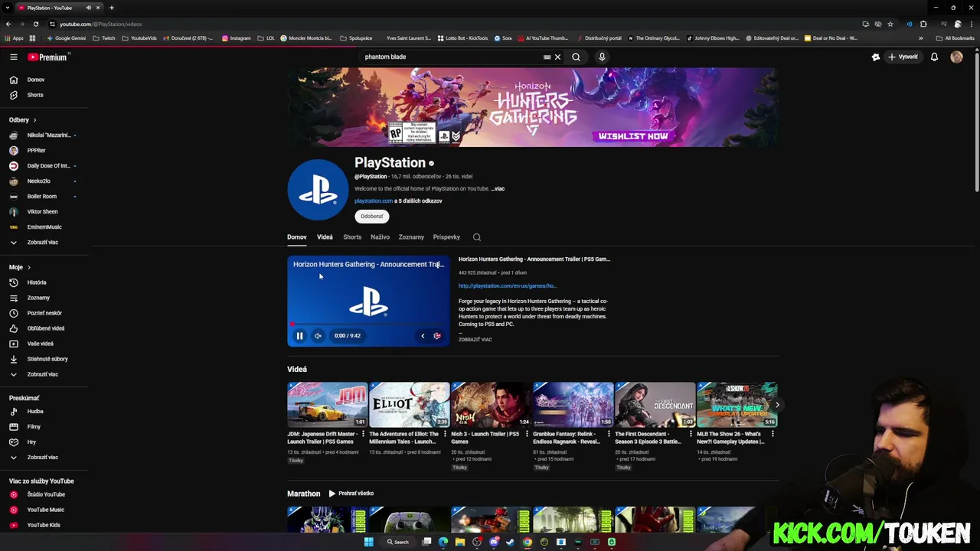
Task: Open the notifications bell
Action: click(x=934, y=57)
